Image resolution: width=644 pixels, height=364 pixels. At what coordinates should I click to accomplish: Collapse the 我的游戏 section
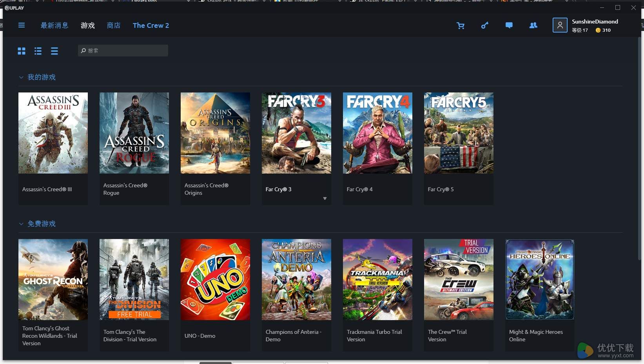(21, 78)
